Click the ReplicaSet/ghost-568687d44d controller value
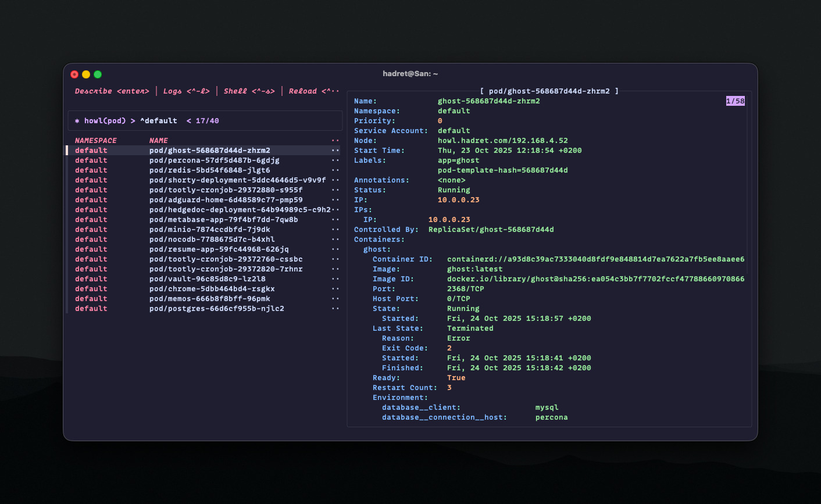Viewport: 821px width, 504px height. pyautogui.click(x=491, y=230)
